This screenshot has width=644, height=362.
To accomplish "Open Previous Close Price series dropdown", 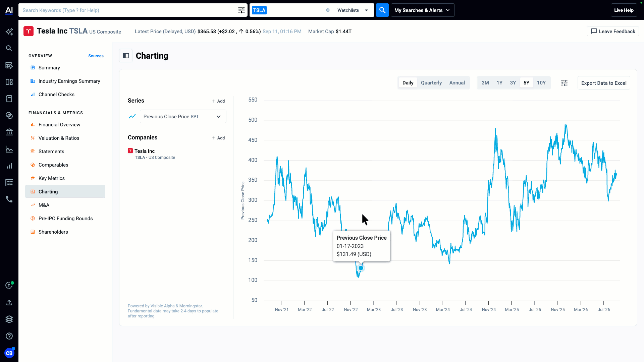I will tap(183, 116).
